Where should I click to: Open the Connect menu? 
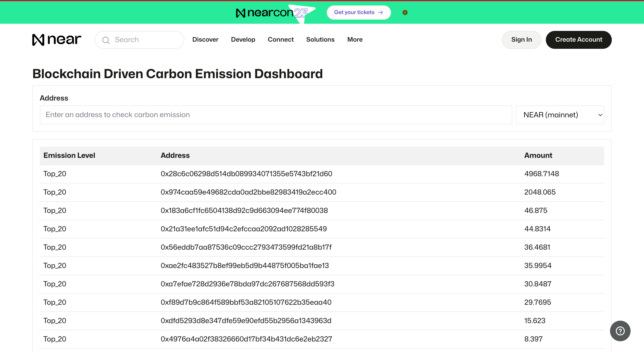[280, 40]
